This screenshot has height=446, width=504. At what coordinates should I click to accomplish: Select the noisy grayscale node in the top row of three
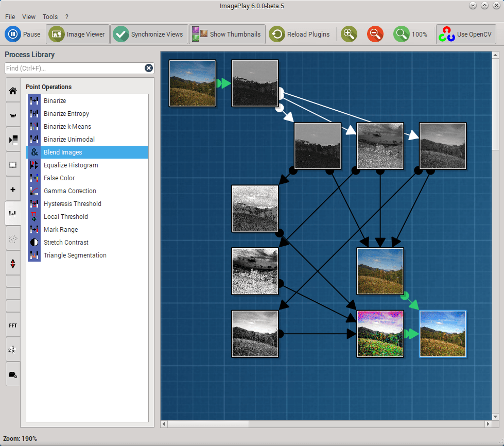(x=380, y=146)
